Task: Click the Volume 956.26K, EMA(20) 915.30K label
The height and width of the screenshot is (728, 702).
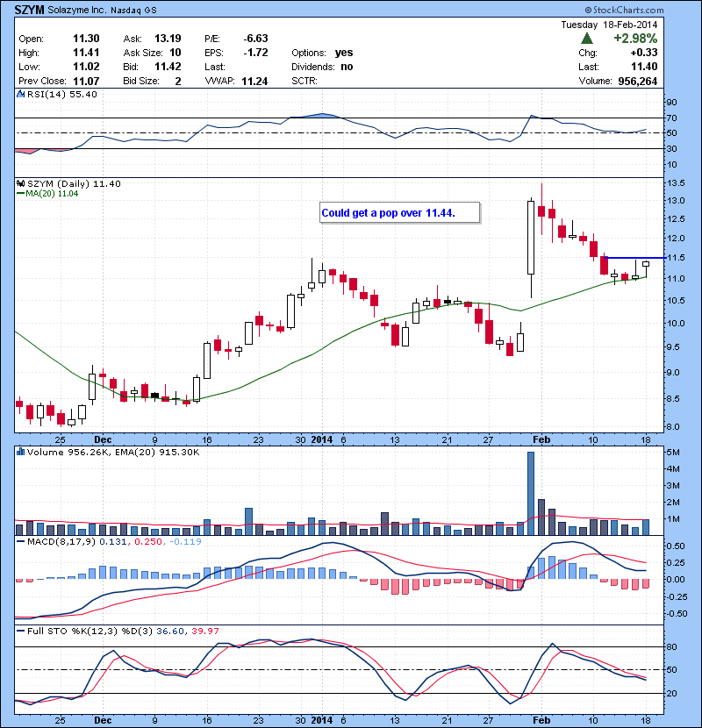Action: [113, 452]
